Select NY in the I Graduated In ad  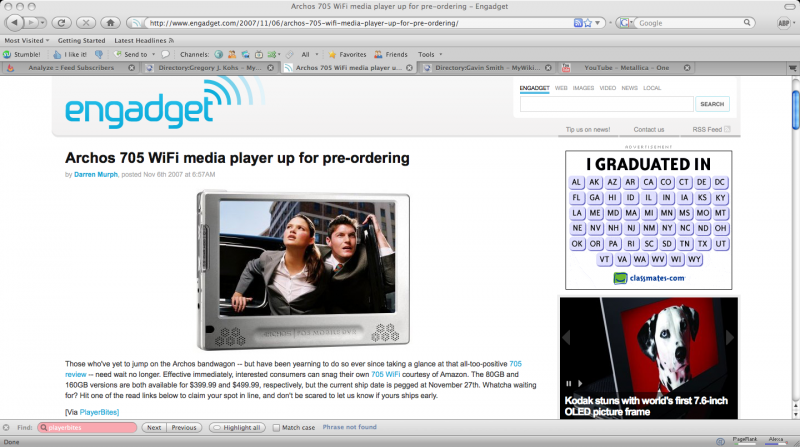[667, 228]
